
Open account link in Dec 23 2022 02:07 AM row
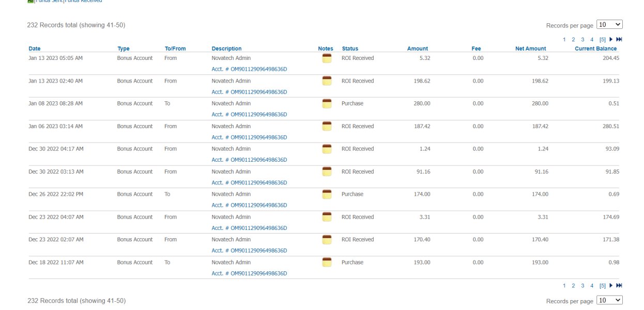tap(249, 251)
